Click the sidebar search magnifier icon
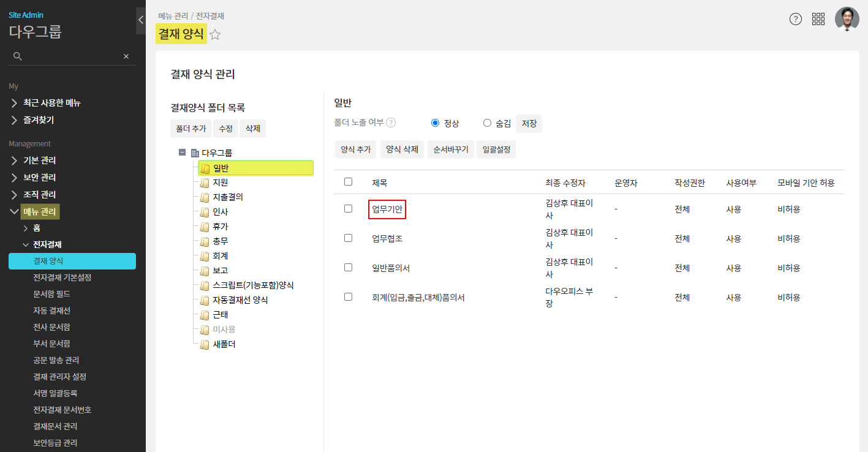 pos(18,56)
